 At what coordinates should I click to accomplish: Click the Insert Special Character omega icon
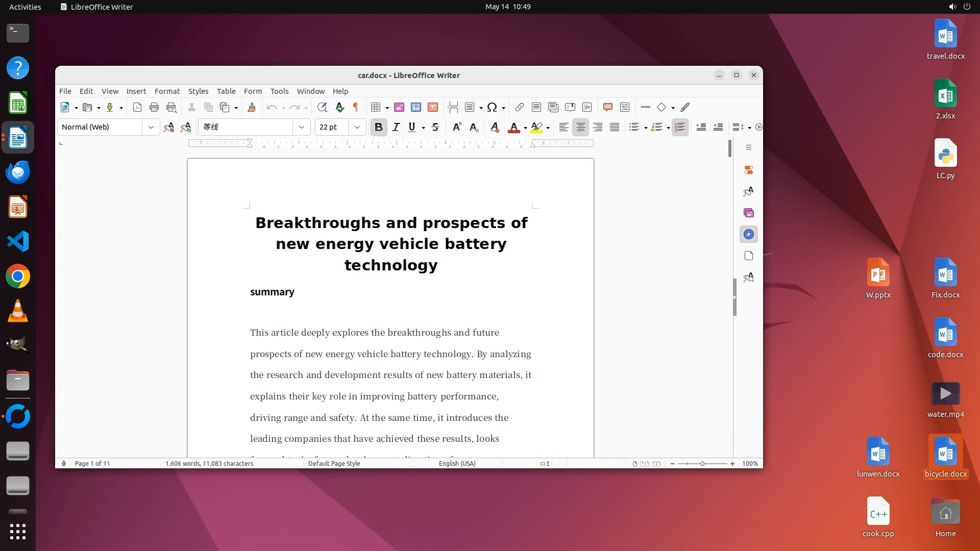tap(492, 107)
